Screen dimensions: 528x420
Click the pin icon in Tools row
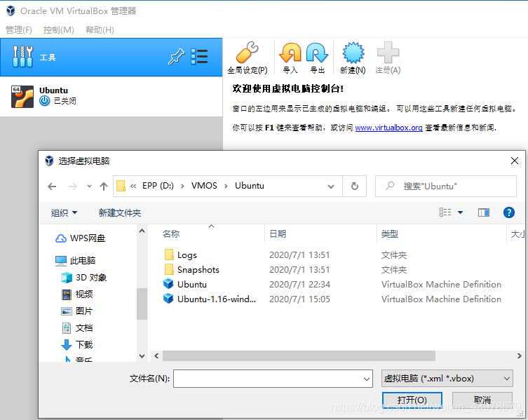point(177,57)
